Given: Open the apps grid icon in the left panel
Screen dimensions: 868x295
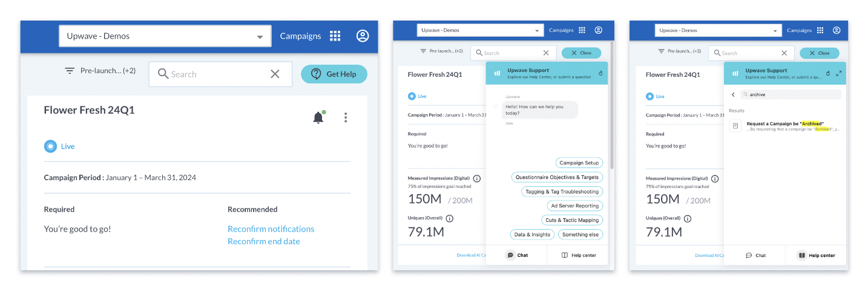Looking at the screenshot, I should coord(335,36).
